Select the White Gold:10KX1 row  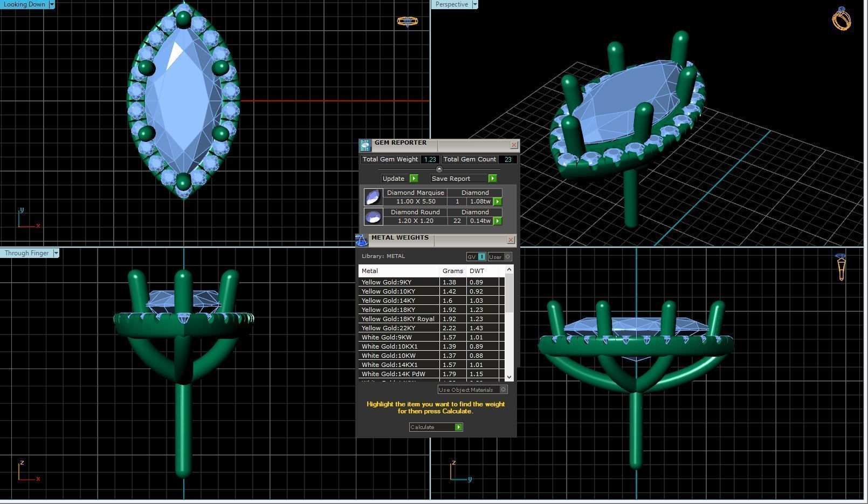[431, 346]
